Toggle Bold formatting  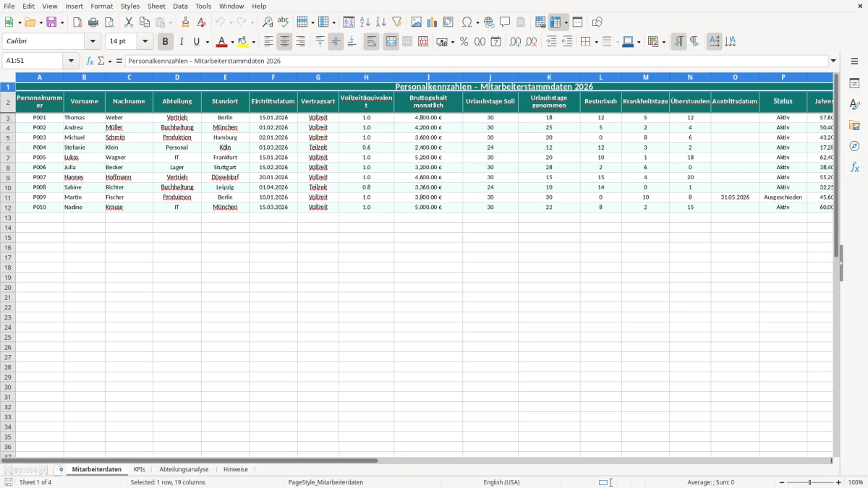[165, 42]
